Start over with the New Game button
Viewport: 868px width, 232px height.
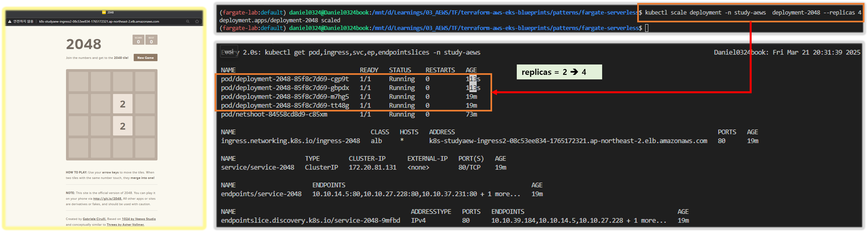coord(145,58)
